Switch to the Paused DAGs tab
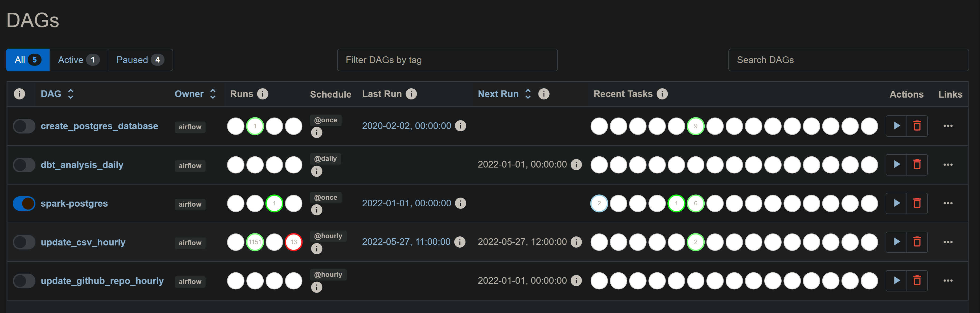This screenshot has height=313, width=980. coord(140,60)
